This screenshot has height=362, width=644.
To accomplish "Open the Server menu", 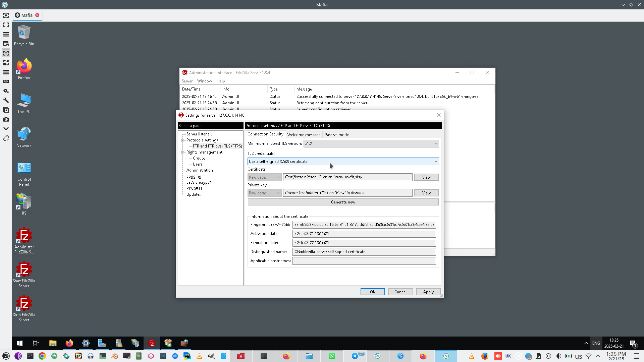I will [187, 81].
